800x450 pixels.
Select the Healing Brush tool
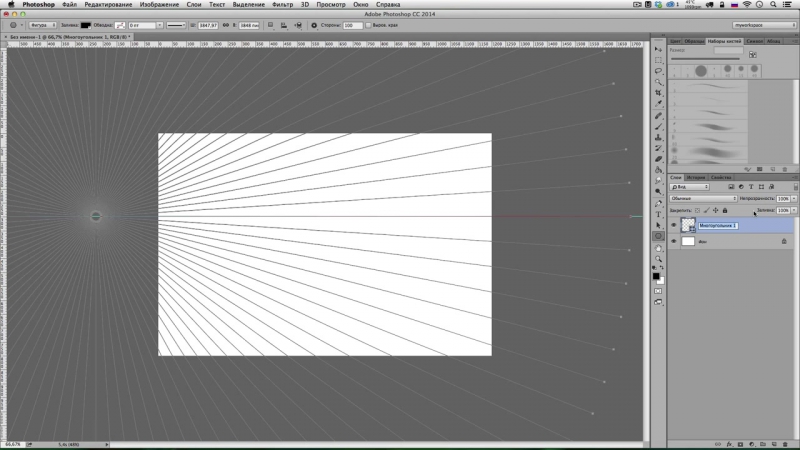658,116
